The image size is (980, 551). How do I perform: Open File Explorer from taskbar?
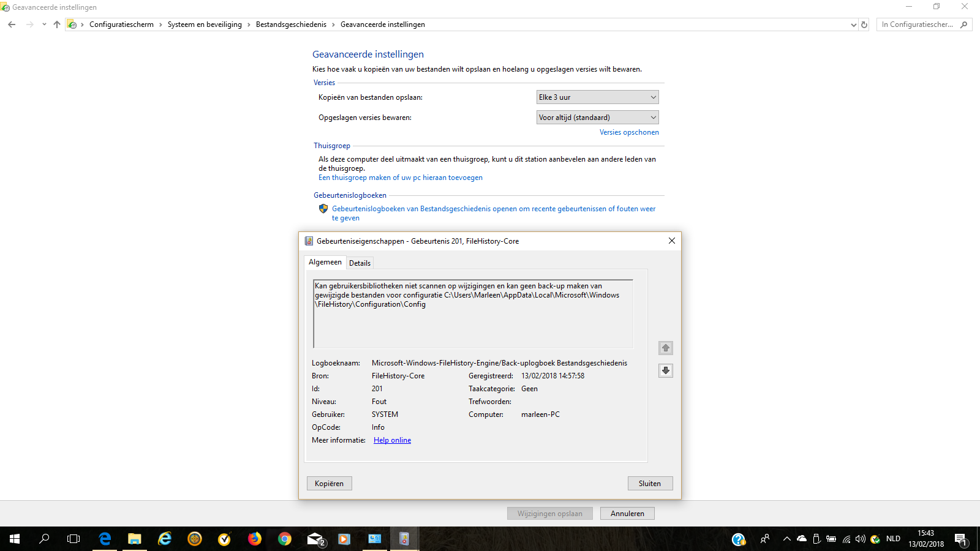click(x=135, y=539)
